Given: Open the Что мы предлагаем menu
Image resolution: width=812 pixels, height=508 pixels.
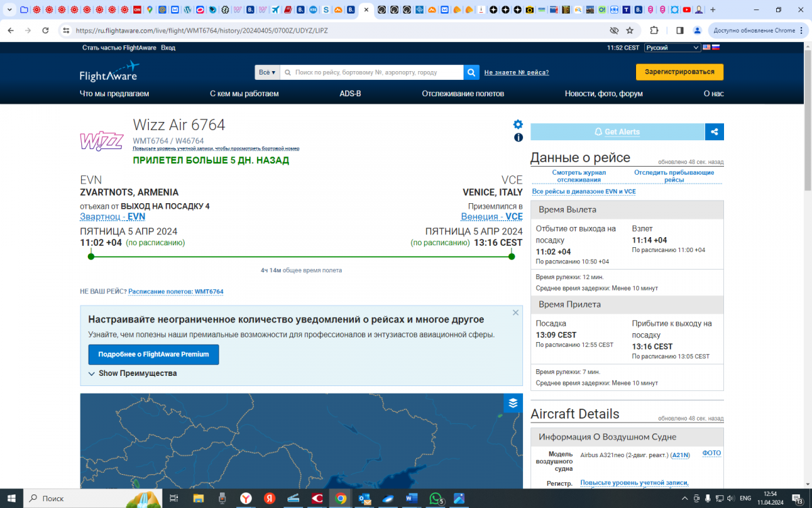Looking at the screenshot, I should (x=114, y=93).
